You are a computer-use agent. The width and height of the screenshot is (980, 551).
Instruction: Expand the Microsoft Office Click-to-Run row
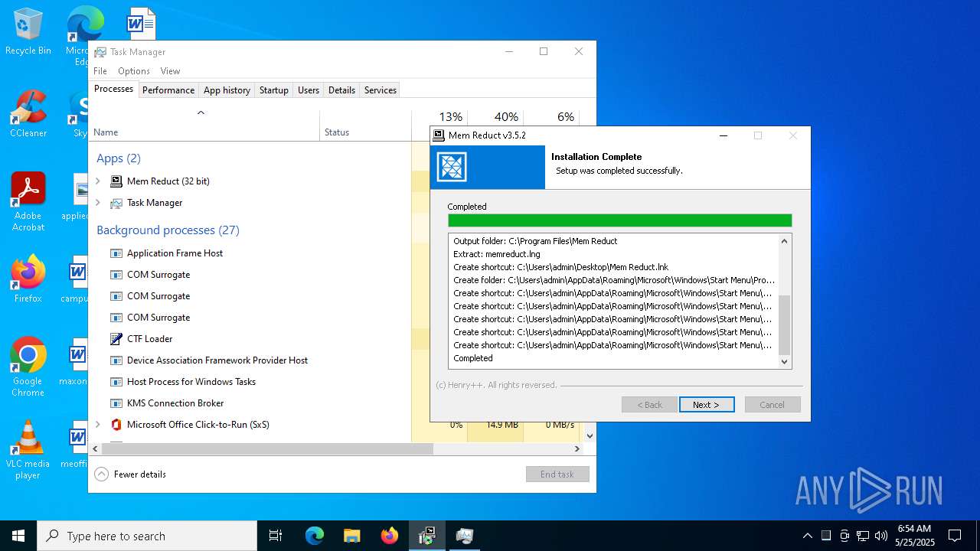point(97,425)
